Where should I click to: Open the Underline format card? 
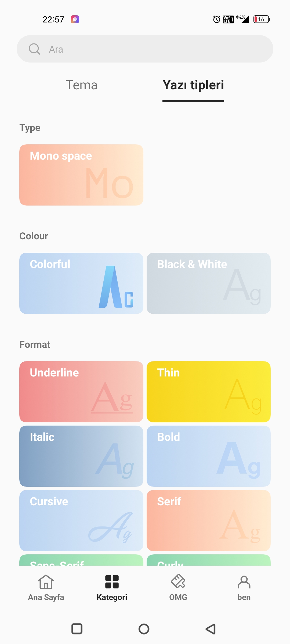click(x=81, y=392)
